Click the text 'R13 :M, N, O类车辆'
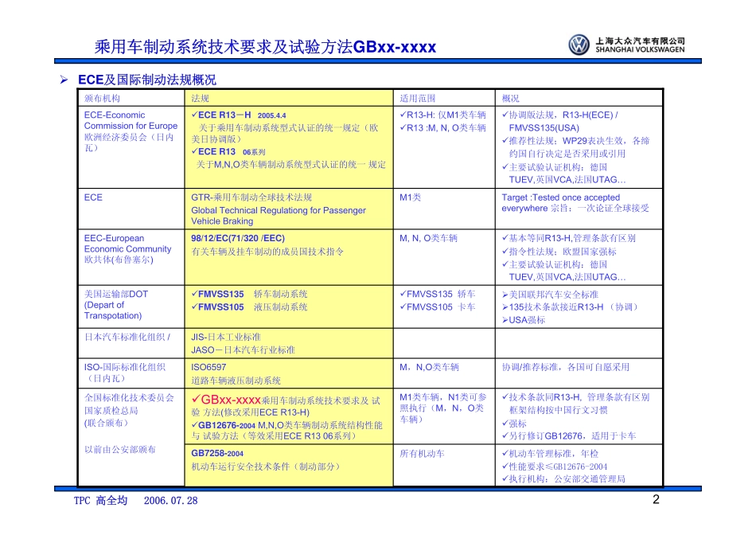The image size is (756, 535). click(442, 128)
